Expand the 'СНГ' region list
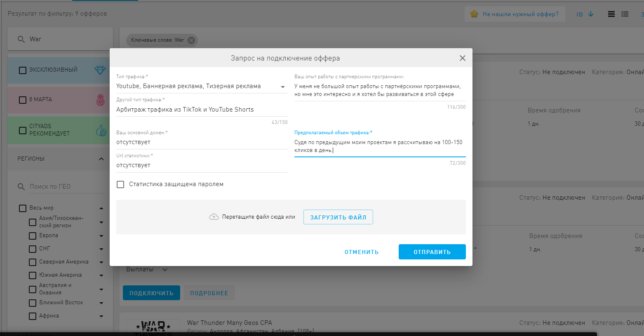This screenshot has height=336, width=644. (101, 249)
